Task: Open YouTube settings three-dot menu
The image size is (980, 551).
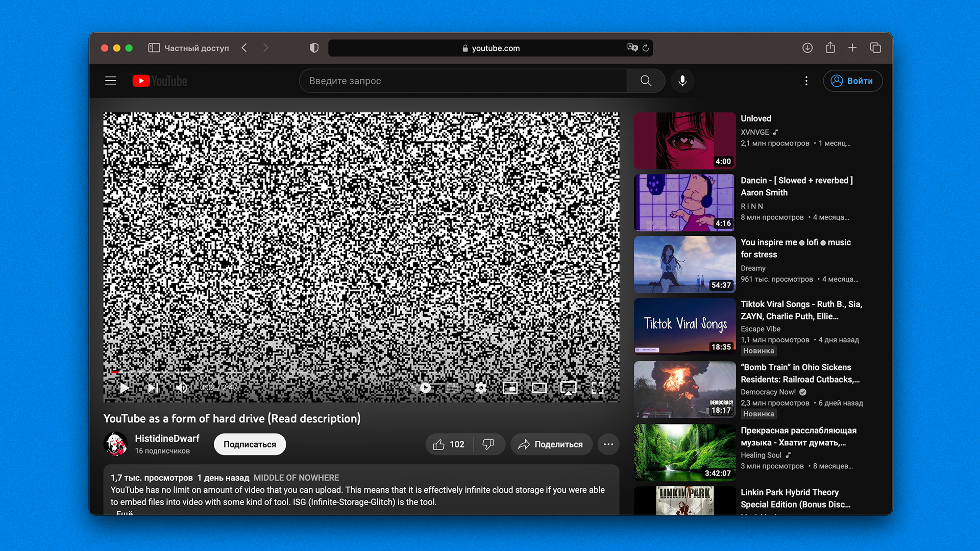Action: click(x=806, y=81)
